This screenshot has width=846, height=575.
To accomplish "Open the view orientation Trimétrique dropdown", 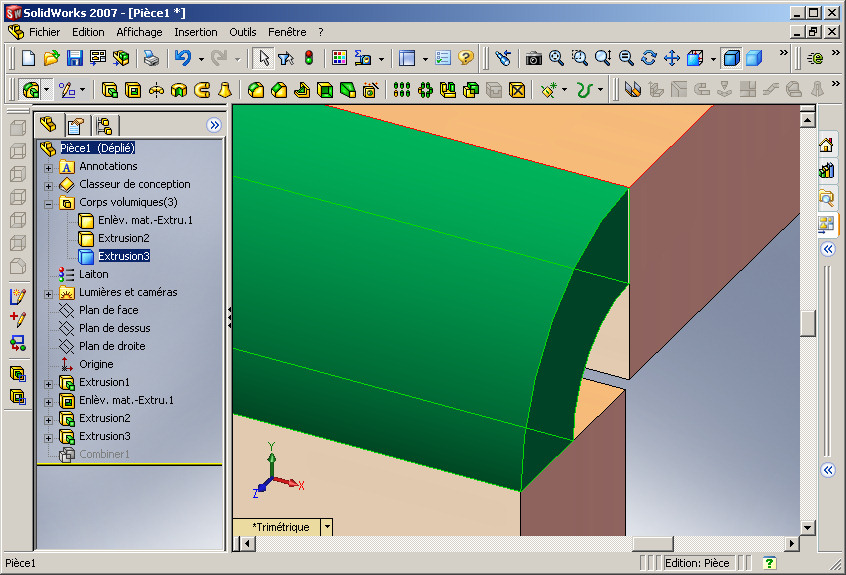I will pyautogui.click(x=327, y=527).
